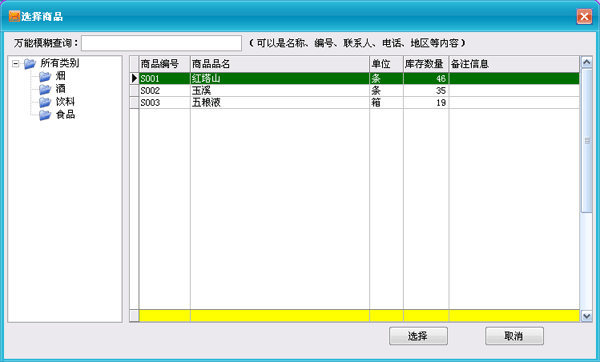The height and width of the screenshot is (362, 600).
Task: Click the 饮料 category folder icon
Action: point(45,102)
